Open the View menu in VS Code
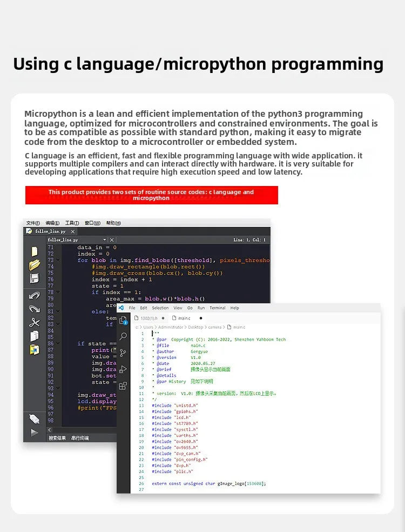The height and width of the screenshot is (532, 405). (x=178, y=308)
